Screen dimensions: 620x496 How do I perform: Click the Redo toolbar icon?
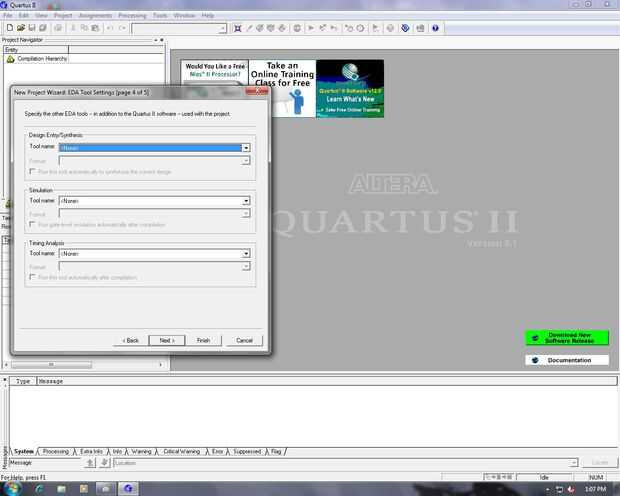[122, 28]
